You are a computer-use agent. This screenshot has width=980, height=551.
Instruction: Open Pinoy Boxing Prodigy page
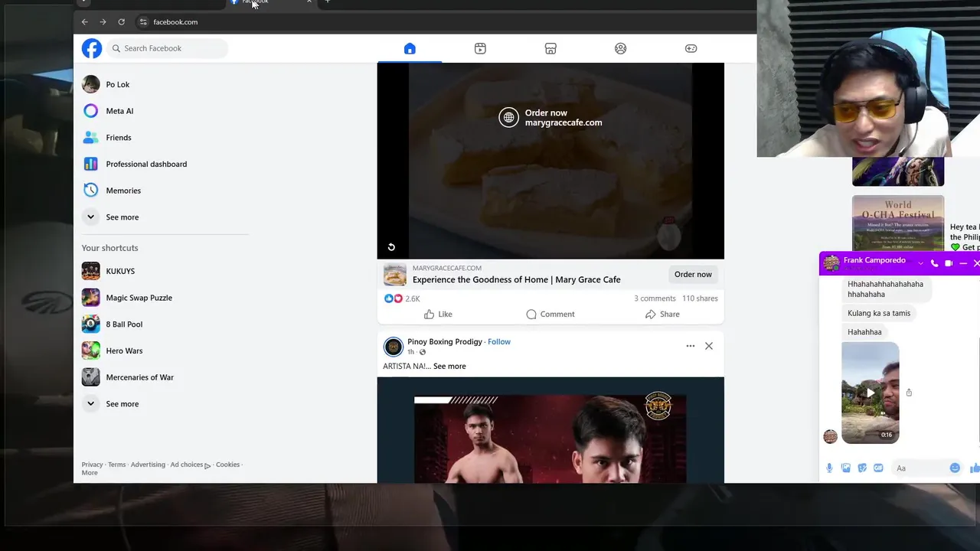(445, 342)
